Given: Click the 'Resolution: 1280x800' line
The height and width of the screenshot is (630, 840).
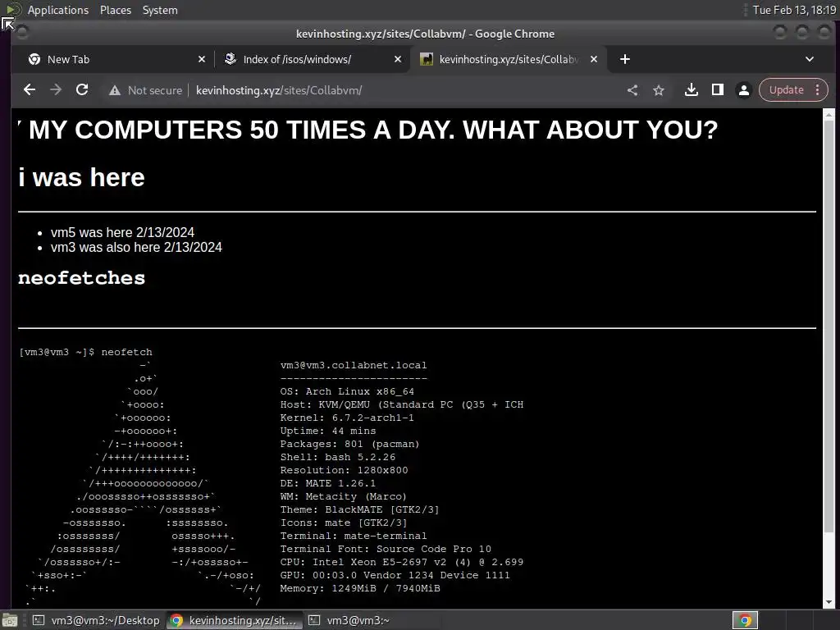Looking at the screenshot, I should [x=344, y=470].
